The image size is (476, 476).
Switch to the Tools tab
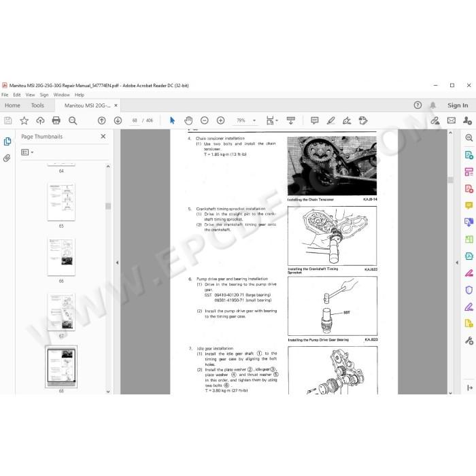click(37, 105)
